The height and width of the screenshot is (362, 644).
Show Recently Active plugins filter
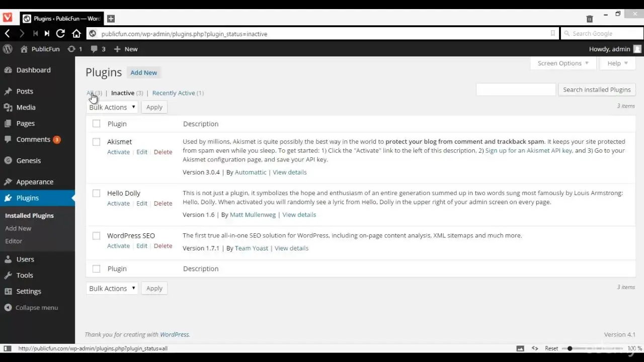point(174,93)
